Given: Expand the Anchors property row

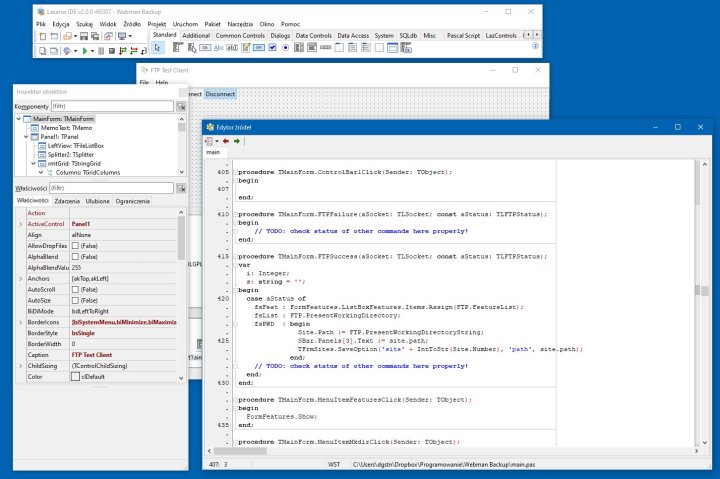Looking at the screenshot, I should (x=20, y=278).
